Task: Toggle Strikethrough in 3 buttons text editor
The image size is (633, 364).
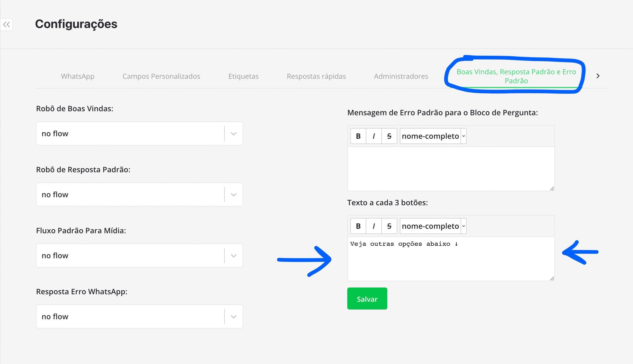Action: click(389, 226)
